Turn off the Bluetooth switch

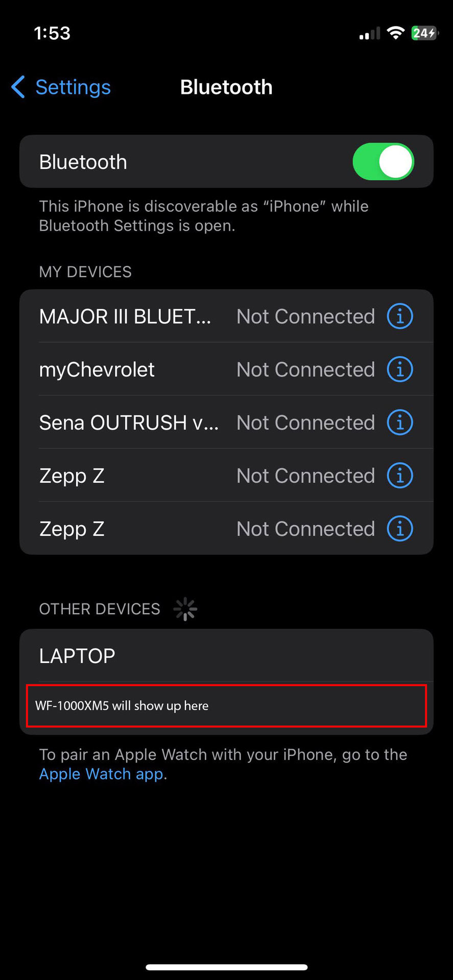383,162
